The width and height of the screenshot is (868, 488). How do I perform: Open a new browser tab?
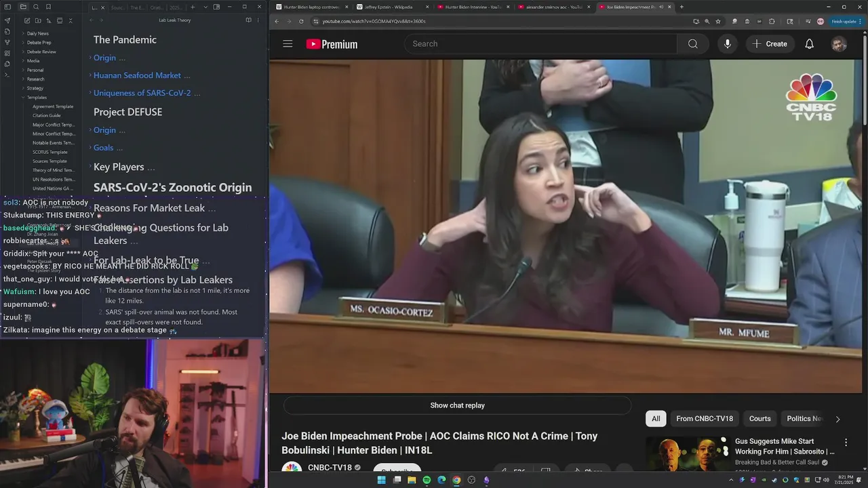pyautogui.click(x=682, y=7)
